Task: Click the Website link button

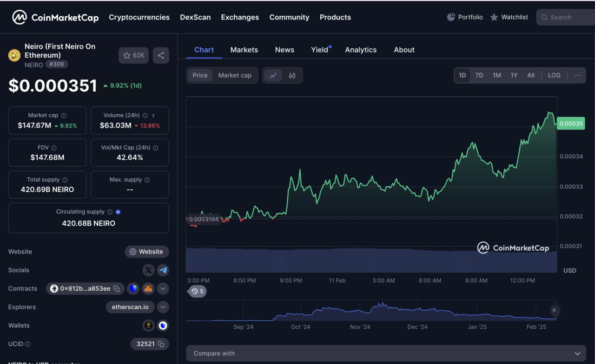Action: tap(146, 252)
